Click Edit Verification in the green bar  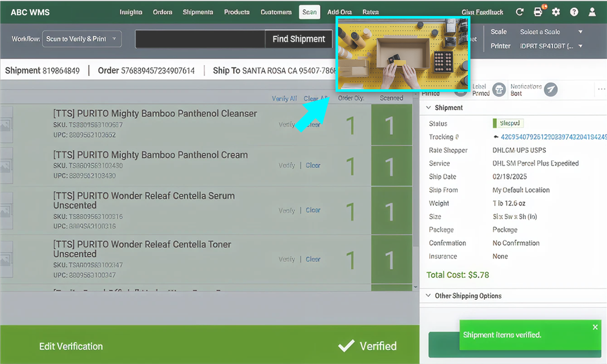[71, 346]
